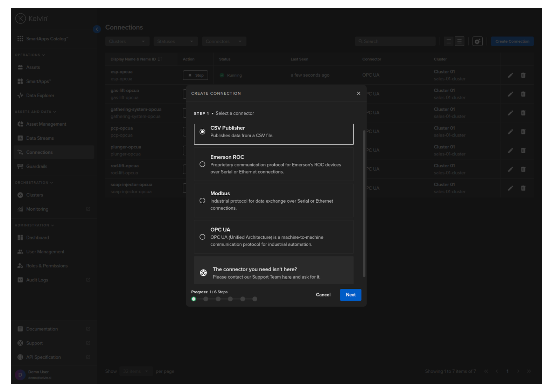This screenshot has height=392, width=553.
Task: Expand the Statuses filter dropdown
Action: tap(175, 42)
